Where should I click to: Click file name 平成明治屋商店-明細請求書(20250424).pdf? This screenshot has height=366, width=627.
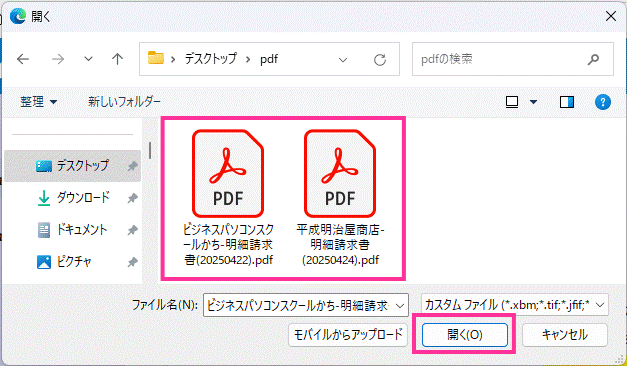340,244
